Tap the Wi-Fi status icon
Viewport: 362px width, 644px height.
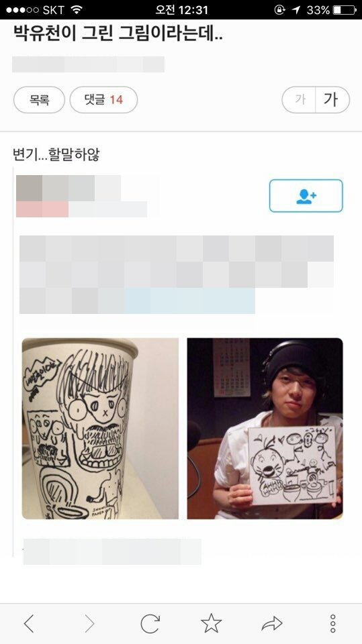tap(77, 10)
